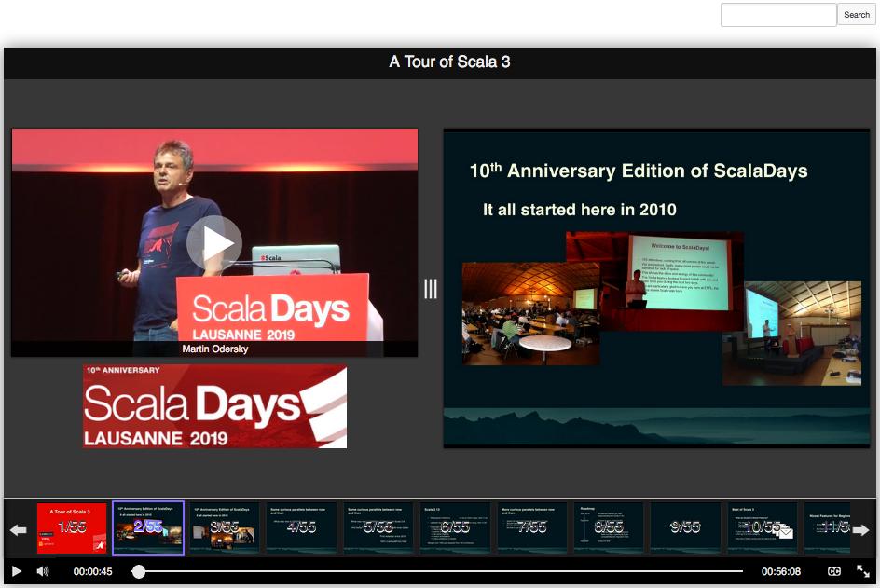The height and width of the screenshot is (588, 880).
Task: Jump to slide thumbnail 4/55
Action: (x=301, y=528)
